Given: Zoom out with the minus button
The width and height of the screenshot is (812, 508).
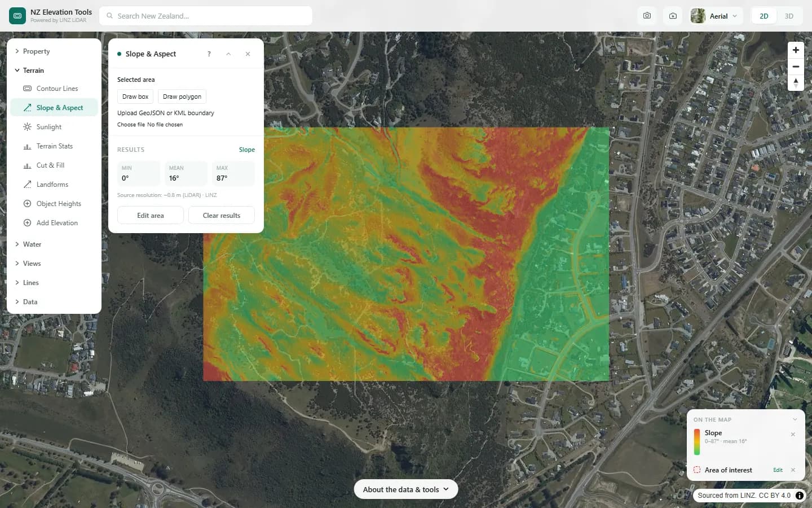Looking at the screenshot, I should pyautogui.click(x=796, y=67).
